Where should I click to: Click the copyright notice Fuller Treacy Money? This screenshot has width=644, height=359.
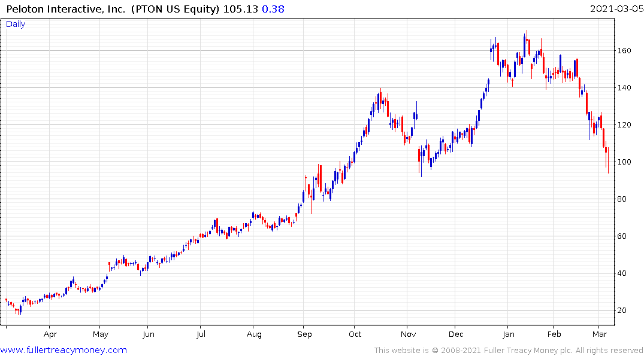(x=509, y=351)
